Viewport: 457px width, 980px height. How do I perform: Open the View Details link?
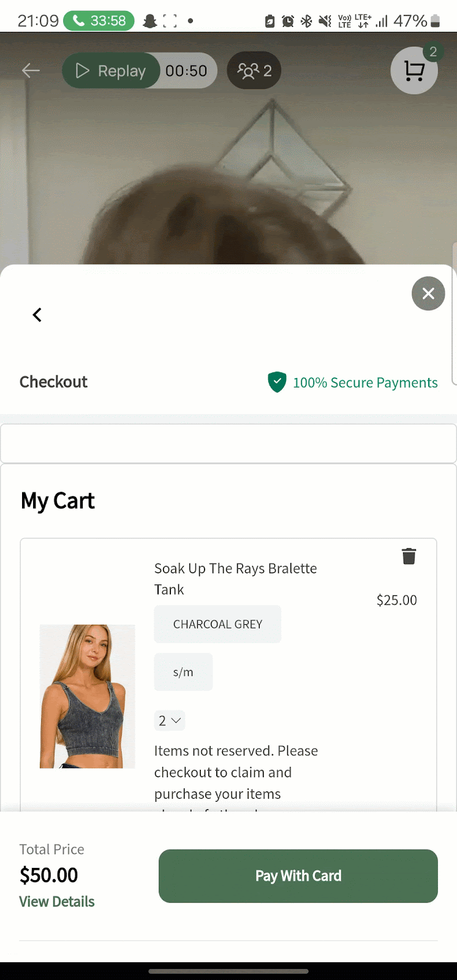(57, 902)
